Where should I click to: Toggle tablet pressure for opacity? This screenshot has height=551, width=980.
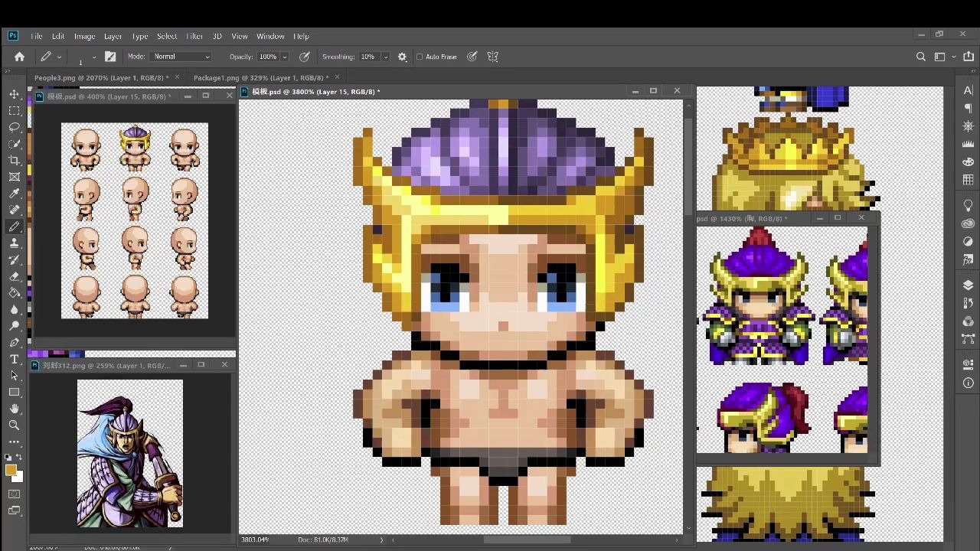[305, 56]
